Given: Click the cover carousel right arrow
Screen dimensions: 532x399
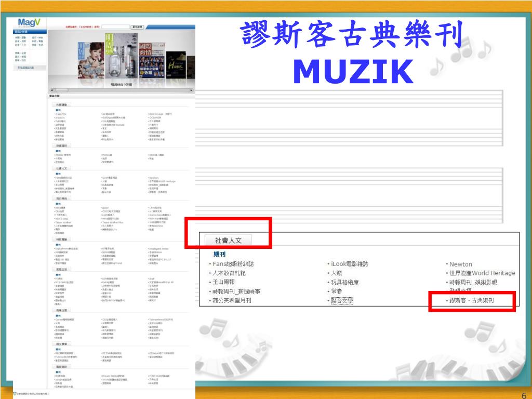Looking at the screenshot, I should 192,90.
